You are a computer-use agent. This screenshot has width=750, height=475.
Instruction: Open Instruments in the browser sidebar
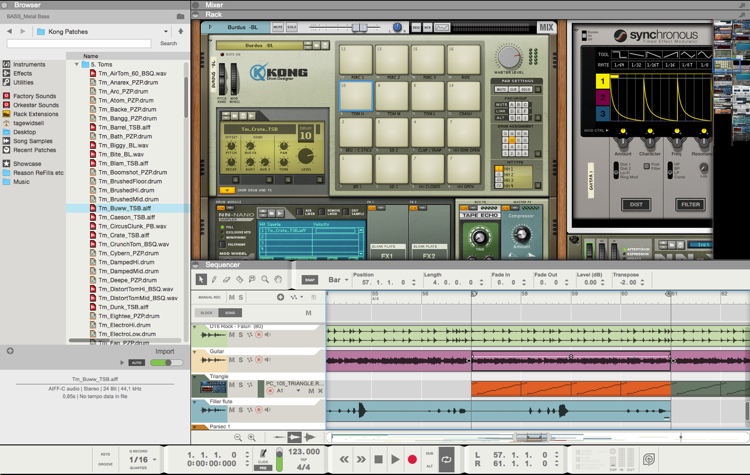pyautogui.click(x=29, y=63)
